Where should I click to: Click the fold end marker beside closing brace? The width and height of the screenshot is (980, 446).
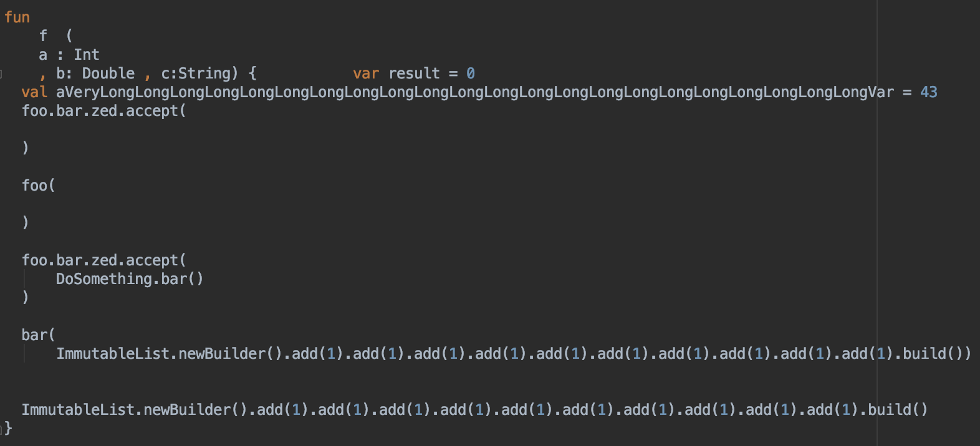[x=2, y=428]
